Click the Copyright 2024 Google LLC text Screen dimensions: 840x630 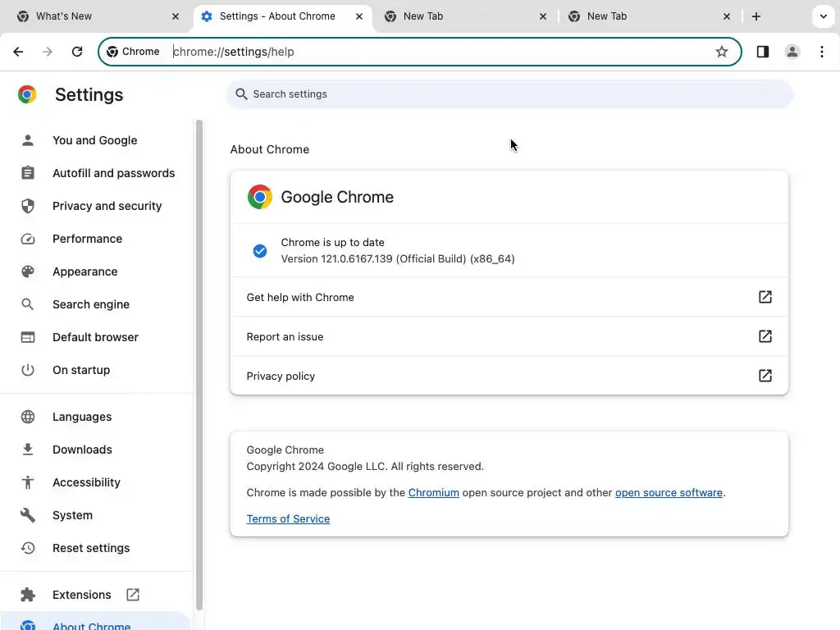[365, 466]
